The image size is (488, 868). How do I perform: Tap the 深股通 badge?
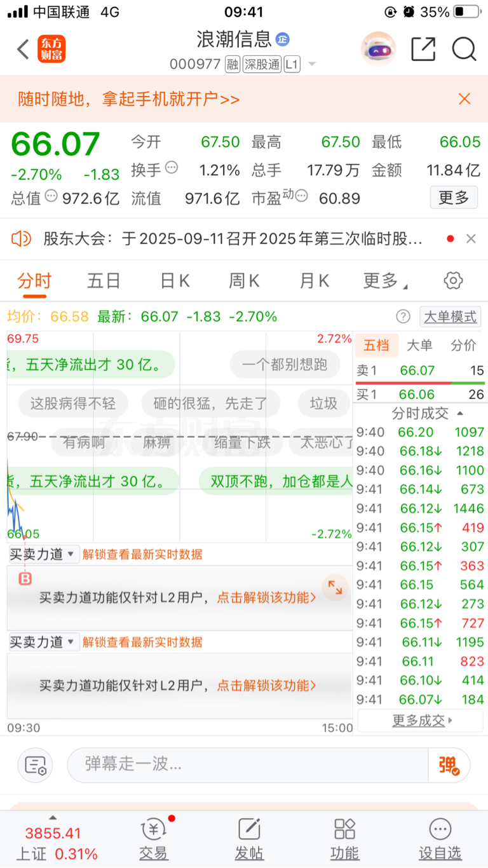pyautogui.click(x=262, y=64)
